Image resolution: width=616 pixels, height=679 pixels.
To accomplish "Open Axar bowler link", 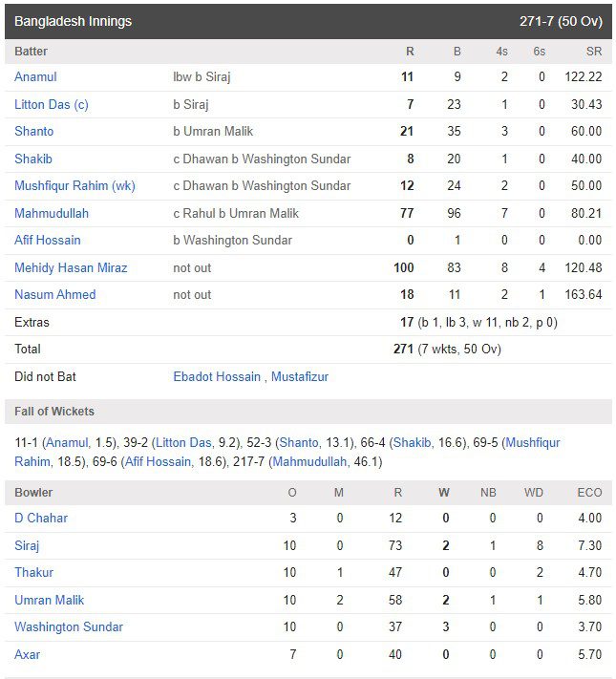I will (27, 654).
